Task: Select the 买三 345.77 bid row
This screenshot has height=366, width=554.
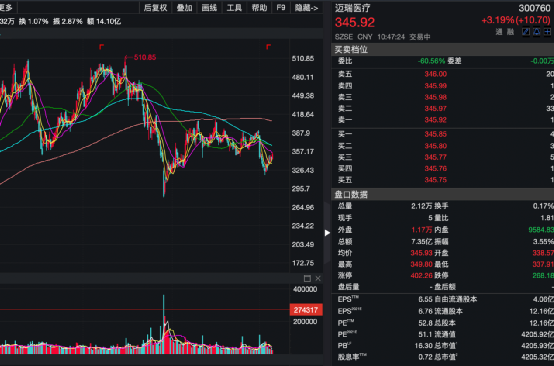Action: click(x=442, y=157)
